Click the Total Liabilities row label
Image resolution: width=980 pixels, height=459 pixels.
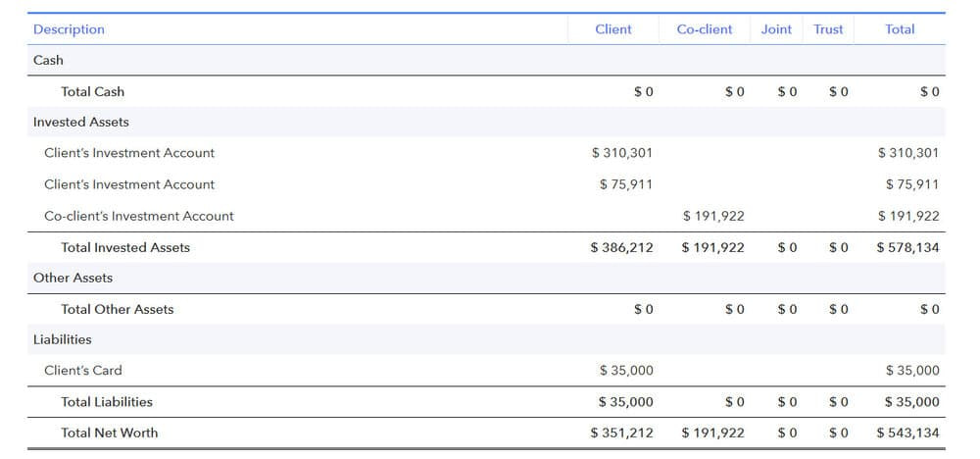pyautogui.click(x=107, y=402)
